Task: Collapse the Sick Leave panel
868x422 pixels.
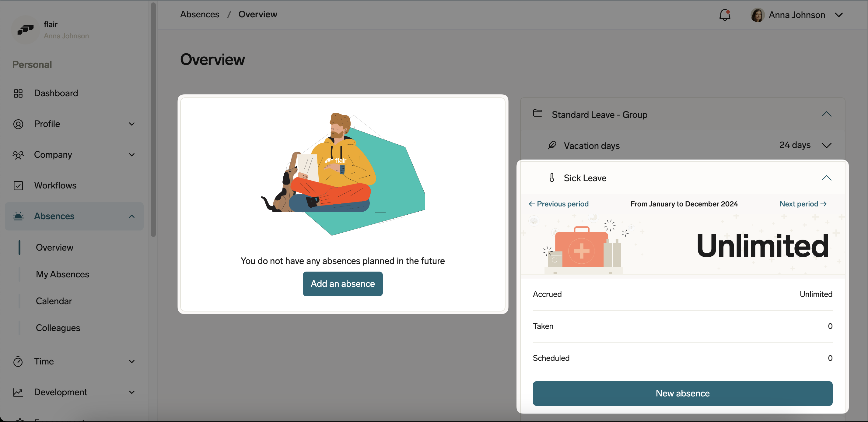Action: [x=826, y=178]
